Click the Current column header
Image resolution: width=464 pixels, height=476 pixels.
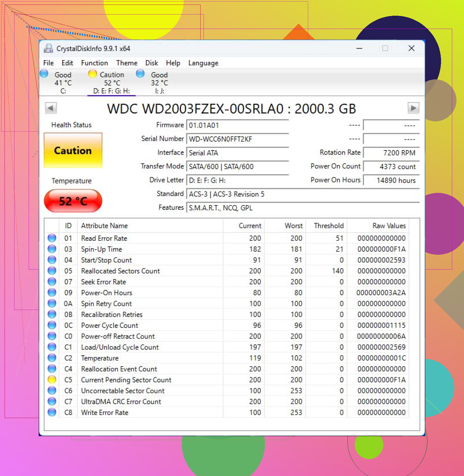(x=244, y=226)
